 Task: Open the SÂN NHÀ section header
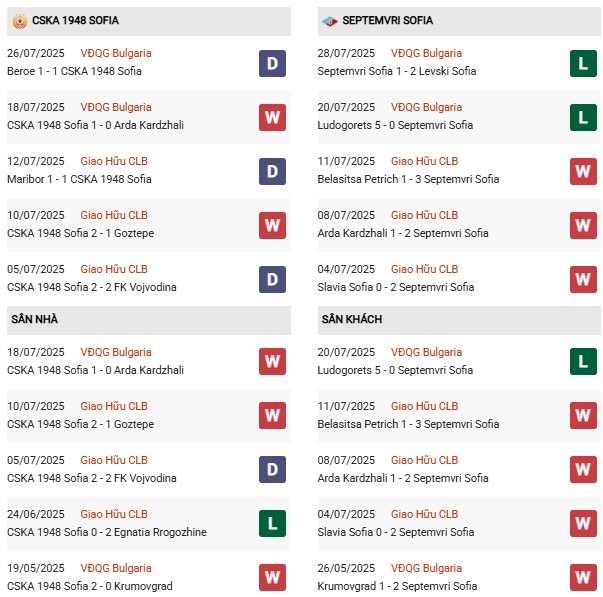(35, 319)
